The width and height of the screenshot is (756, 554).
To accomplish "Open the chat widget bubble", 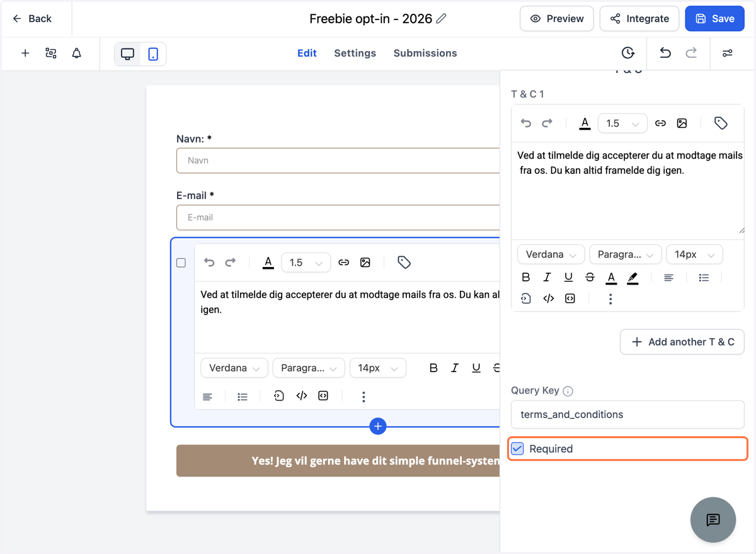I will point(713,520).
